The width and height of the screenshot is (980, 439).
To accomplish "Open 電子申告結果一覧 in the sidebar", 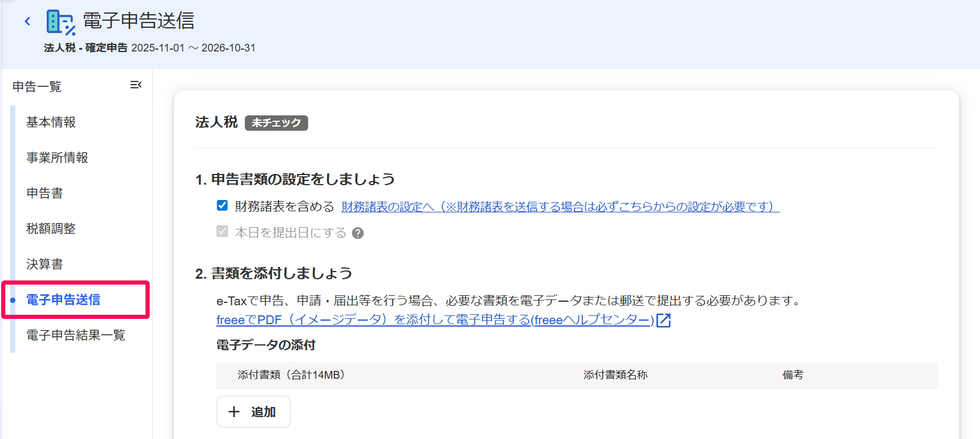I will point(76,335).
